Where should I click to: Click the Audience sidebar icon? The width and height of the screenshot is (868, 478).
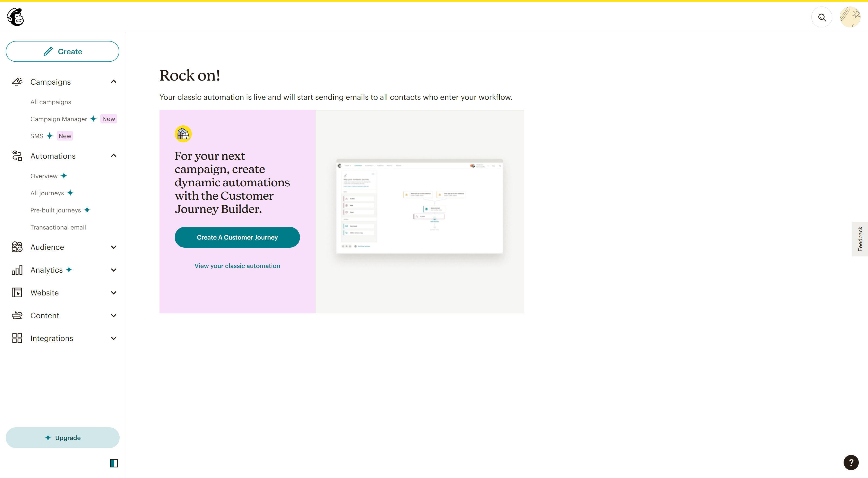pyautogui.click(x=17, y=247)
